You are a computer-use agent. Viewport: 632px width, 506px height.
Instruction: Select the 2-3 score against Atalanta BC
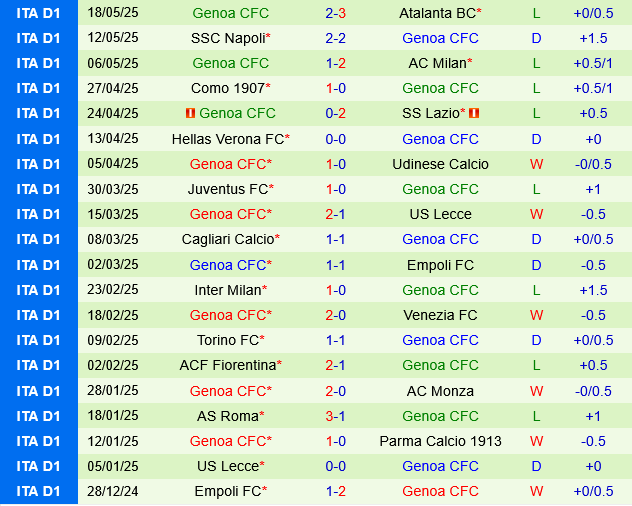336,12
